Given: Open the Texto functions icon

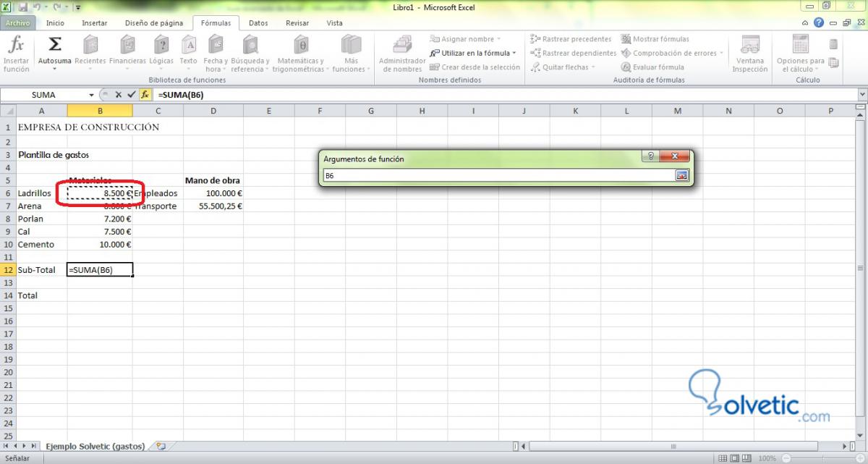Looking at the screenshot, I should click(188, 45).
